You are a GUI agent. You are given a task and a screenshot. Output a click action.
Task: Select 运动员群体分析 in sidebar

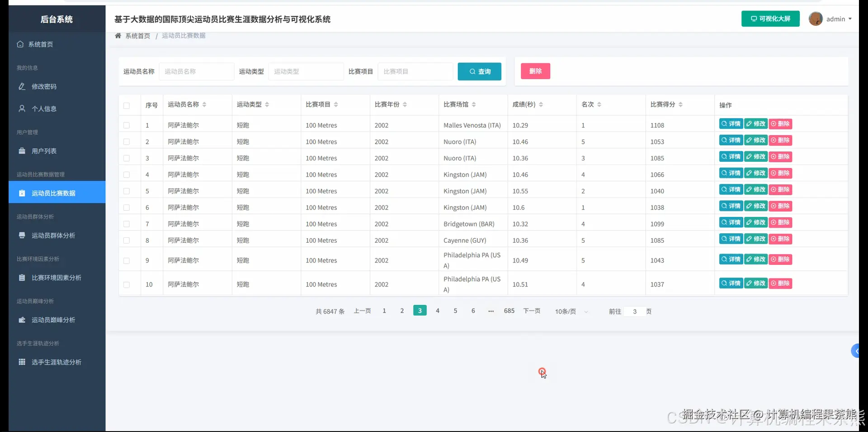tap(57, 235)
